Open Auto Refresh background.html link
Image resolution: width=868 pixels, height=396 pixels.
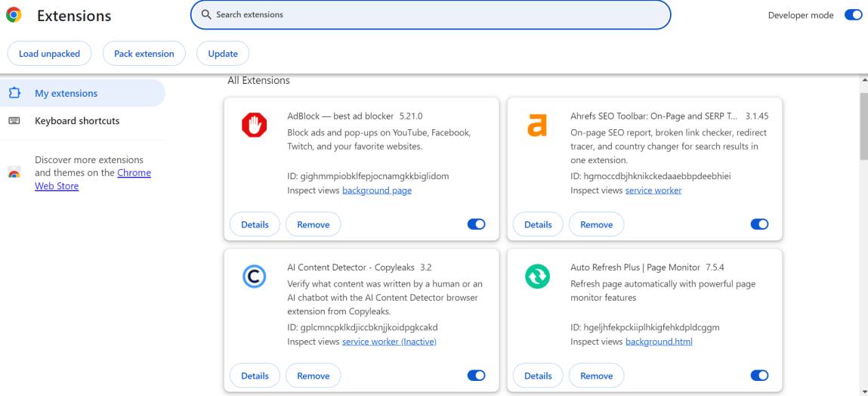659,342
